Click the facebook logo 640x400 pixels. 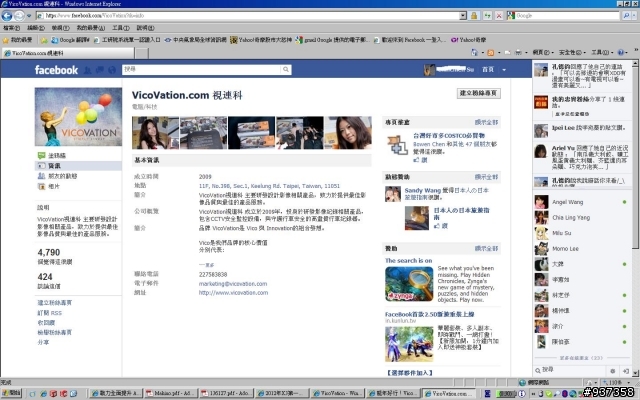coord(56,70)
